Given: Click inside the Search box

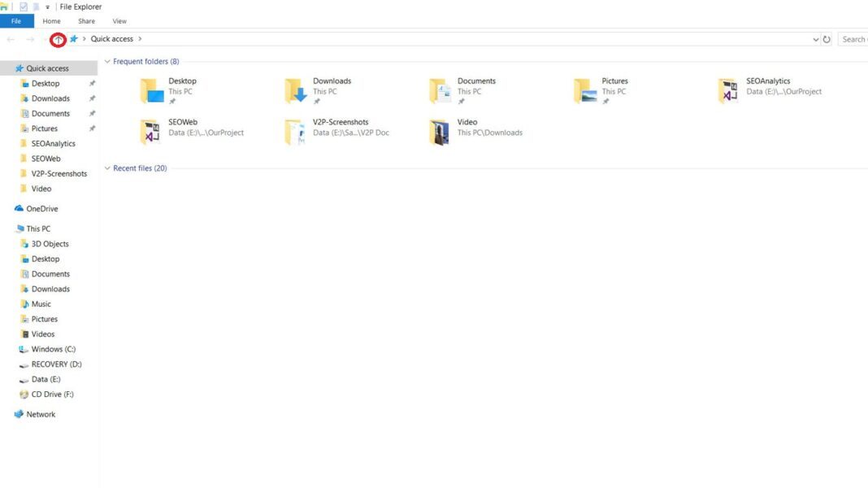Looking at the screenshot, I should click(x=853, y=39).
